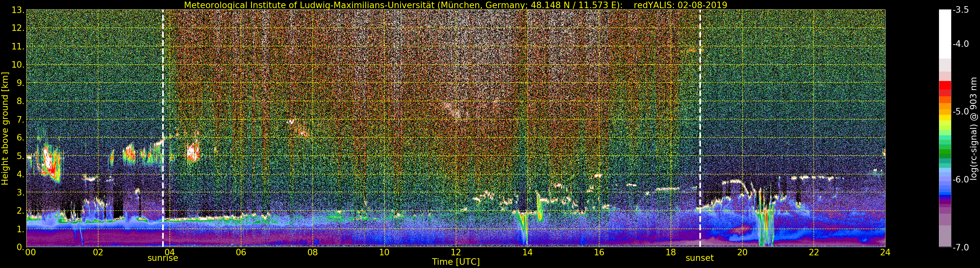Screen dimensions: 980x268
Task: Click colorbar tick label '-3.5'
Action: 960,10
